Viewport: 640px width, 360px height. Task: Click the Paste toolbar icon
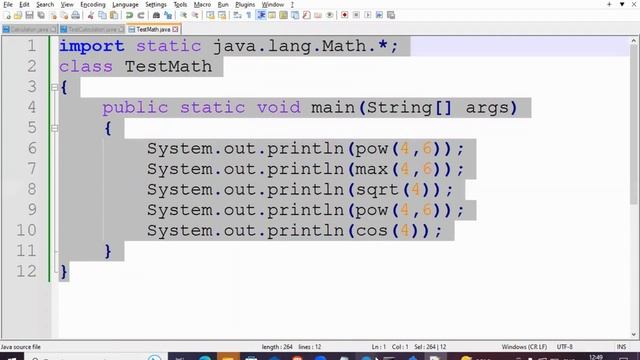(114, 15)
